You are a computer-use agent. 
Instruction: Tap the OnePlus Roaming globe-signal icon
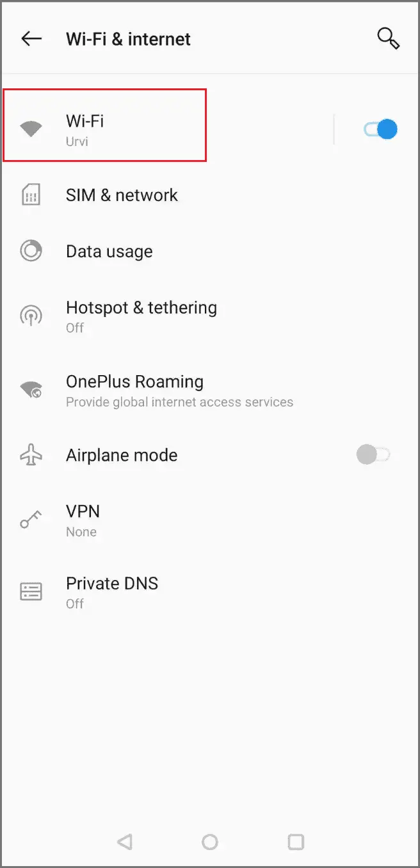click(30, 389)
